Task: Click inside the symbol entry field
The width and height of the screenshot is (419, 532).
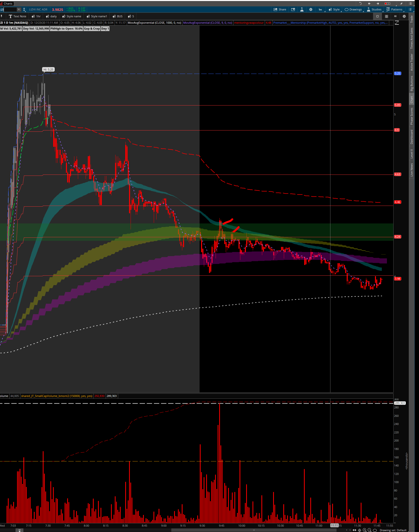Action: point(8,9)
